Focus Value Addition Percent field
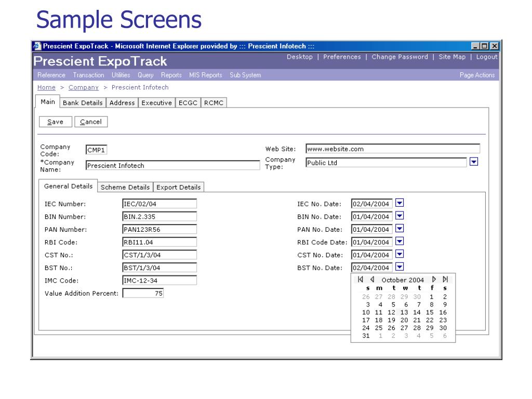532x399 pixels. tap(143, 293)
